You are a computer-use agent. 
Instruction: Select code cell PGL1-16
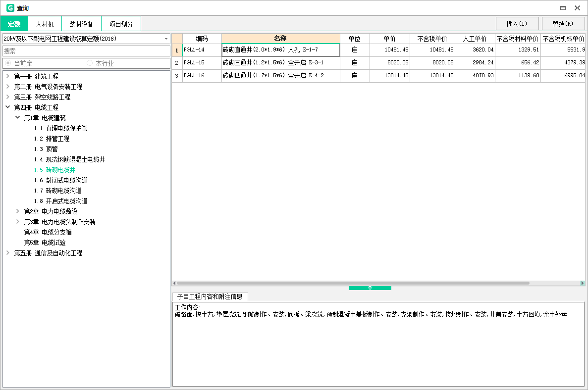(x=202, y=75)
